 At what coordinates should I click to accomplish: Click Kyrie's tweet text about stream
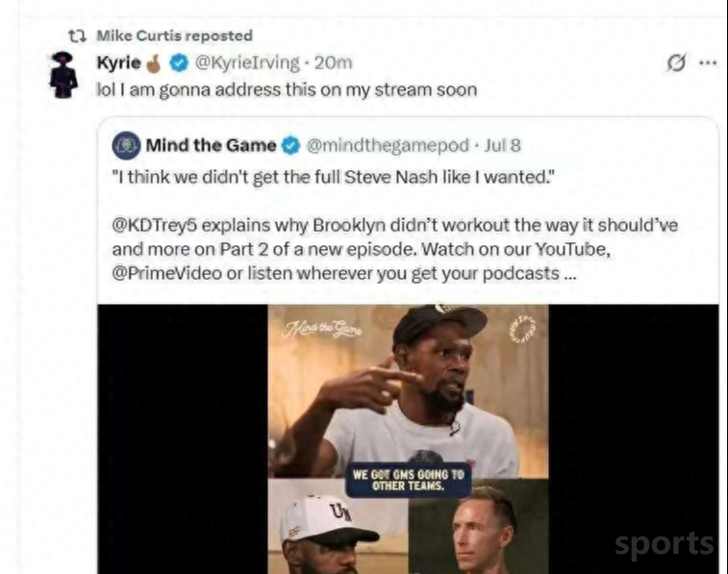coord(287,90)
